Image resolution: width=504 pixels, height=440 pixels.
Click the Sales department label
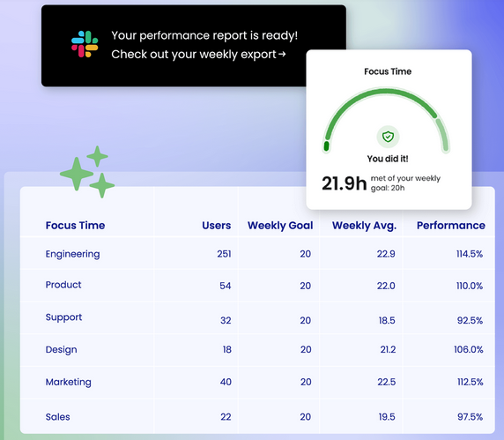(57, 417)
